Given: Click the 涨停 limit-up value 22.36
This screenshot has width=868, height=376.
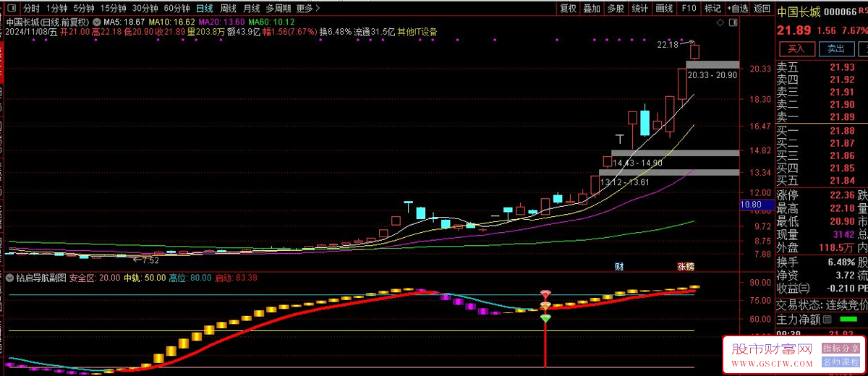Looking at the screenshot, I should click(842, 195).
